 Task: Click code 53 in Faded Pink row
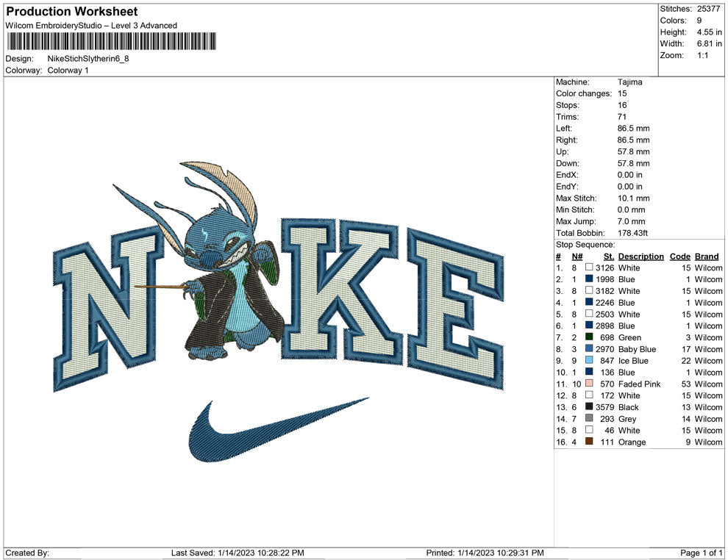pos(686,384)
